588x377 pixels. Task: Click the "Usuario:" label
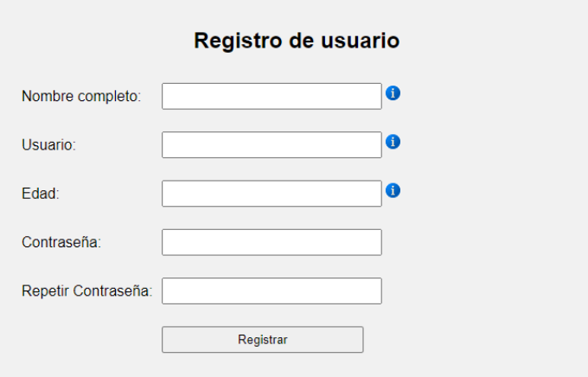coord(49,145)
